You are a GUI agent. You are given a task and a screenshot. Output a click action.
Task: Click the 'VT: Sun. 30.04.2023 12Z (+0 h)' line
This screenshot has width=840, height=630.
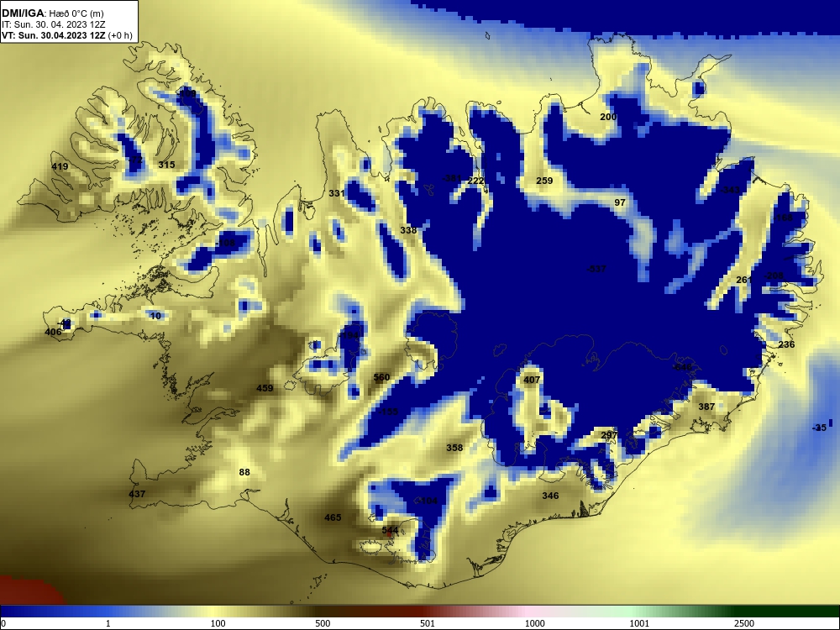pos(67,35)
